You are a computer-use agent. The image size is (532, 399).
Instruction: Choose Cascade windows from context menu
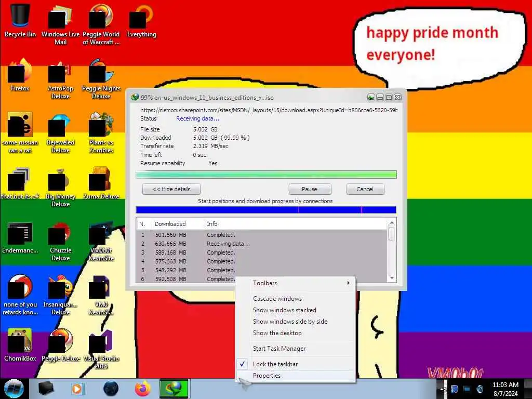pyautogui.click(x=295, y=299)
